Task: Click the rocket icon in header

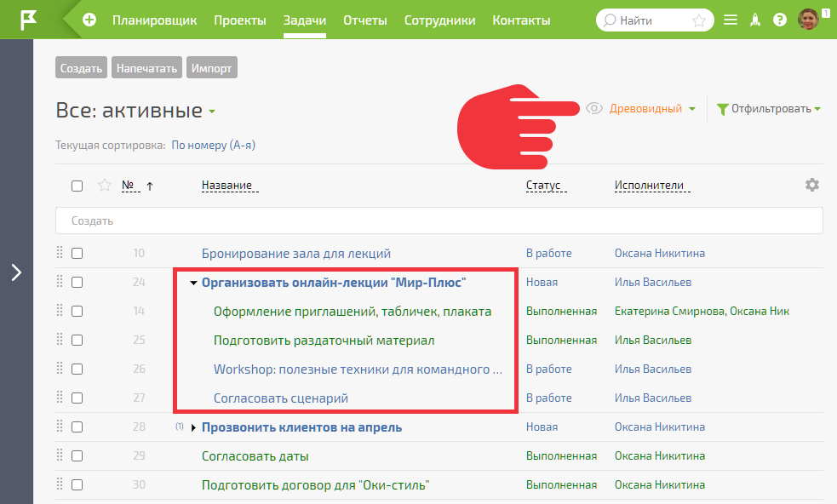Action: (x=754, y=20)
